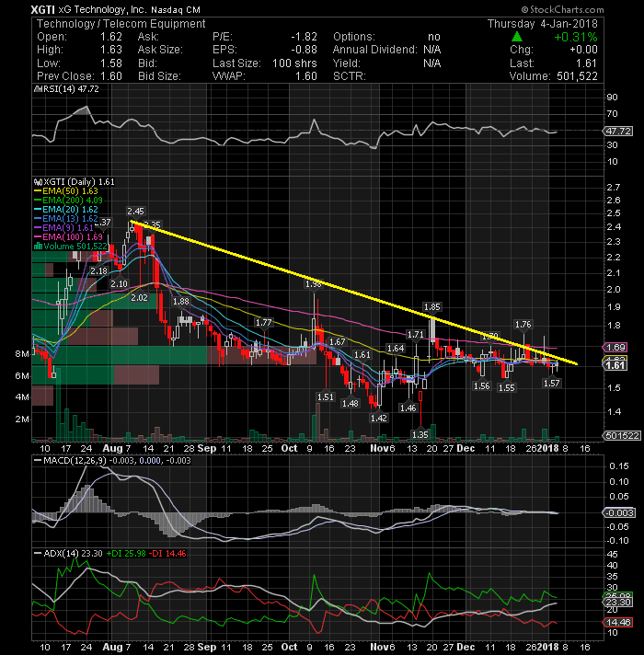
Task: Click the +DI 25.98 legend value
Action: click(x=126, y=554)
